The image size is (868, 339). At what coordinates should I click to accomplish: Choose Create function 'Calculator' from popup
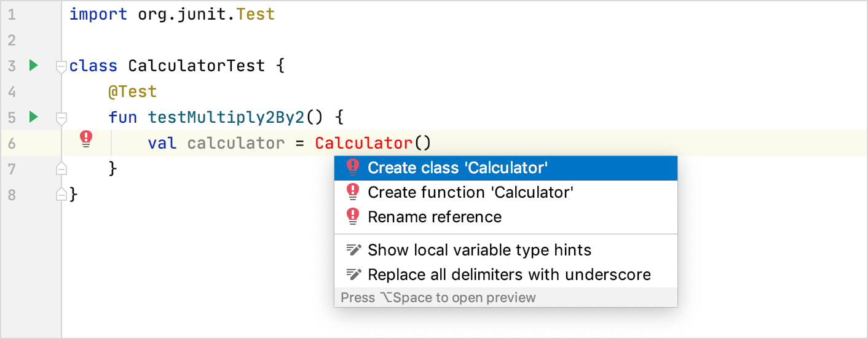coord(470,192)
